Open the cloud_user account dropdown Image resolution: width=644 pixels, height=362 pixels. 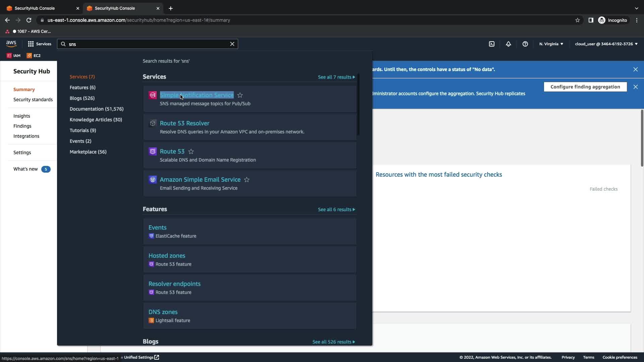point(606,44)
